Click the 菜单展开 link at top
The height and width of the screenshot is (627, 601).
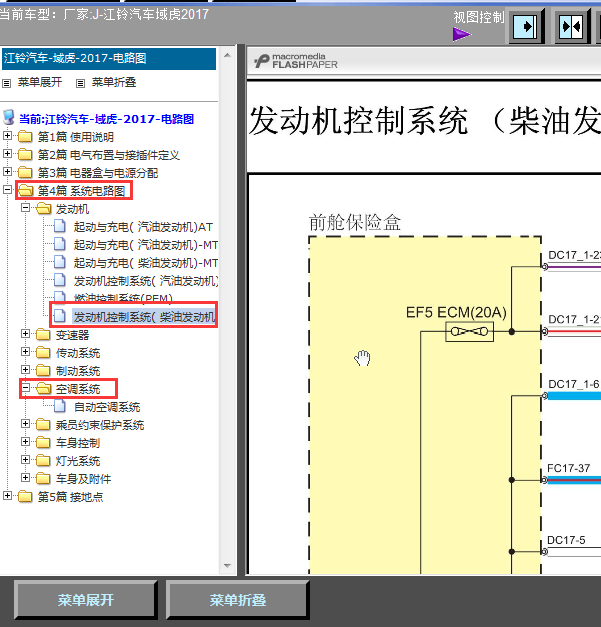pos(40,82)
